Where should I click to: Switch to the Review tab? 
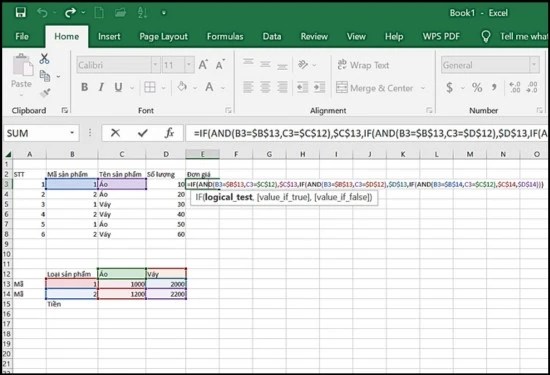pyautogui.click(x=314, y=36)
